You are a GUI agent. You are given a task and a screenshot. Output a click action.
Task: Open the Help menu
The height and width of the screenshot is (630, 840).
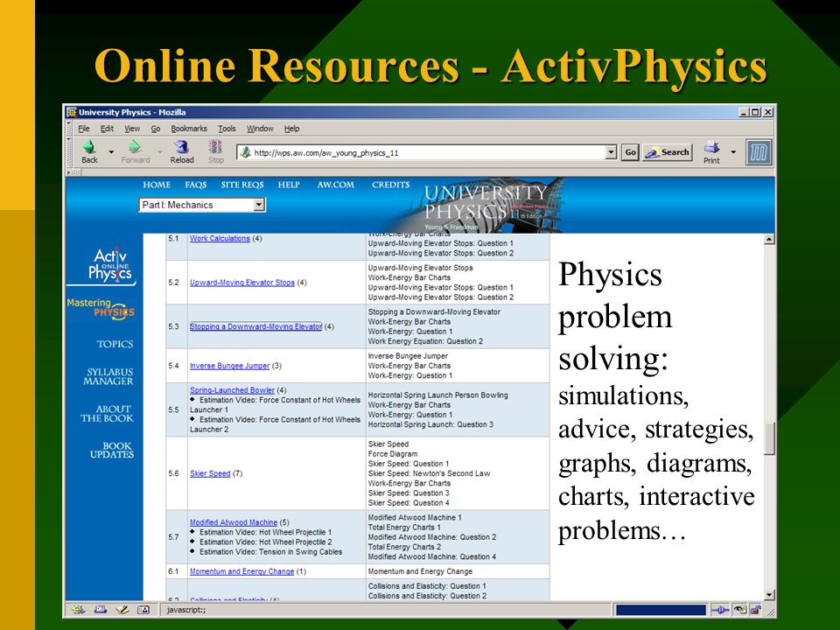coord(291,129)
